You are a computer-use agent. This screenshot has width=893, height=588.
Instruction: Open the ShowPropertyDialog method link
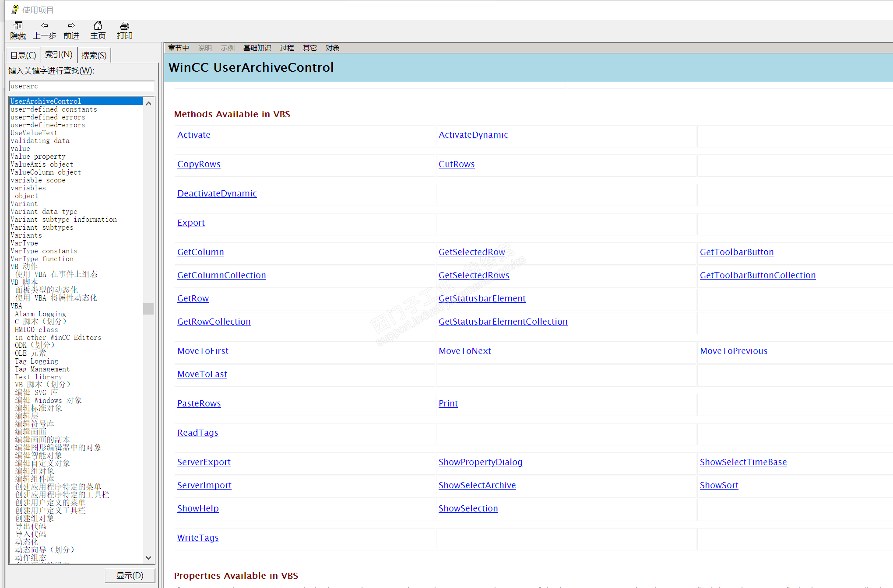coord(480,462)
